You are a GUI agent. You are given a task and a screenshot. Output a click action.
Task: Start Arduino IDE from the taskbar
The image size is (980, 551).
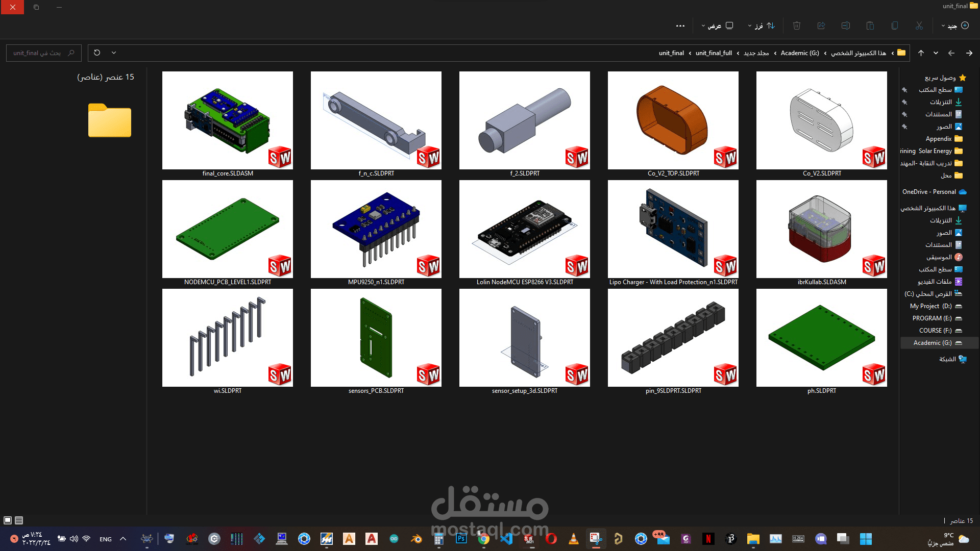pyautogui.click(x=394, y=539)
